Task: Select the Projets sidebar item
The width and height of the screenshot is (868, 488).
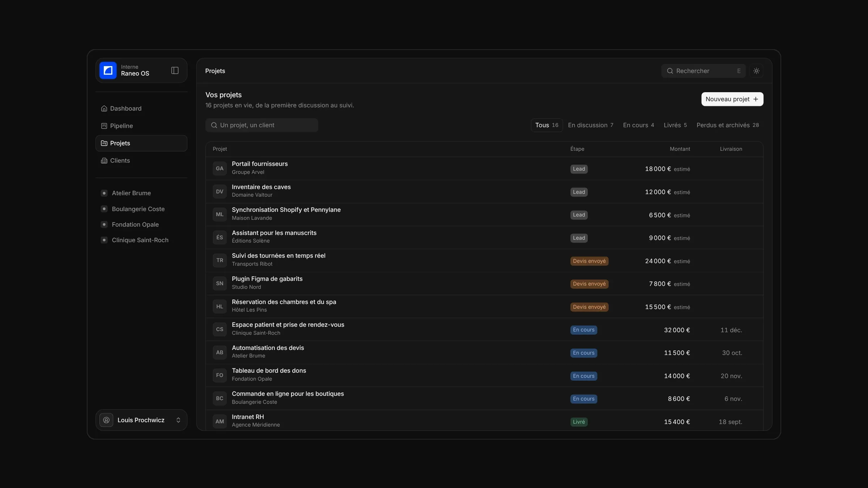Action: coord(141,143)
